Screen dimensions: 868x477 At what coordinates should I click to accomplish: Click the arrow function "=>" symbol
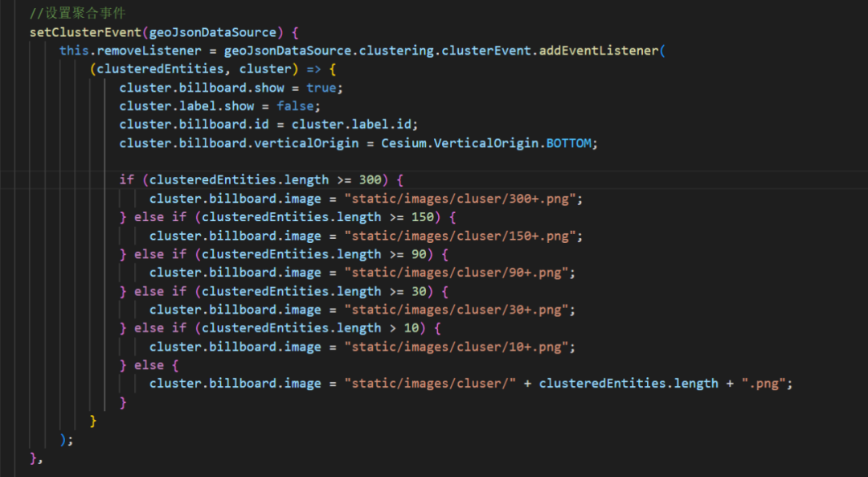(x=313, y=69)
